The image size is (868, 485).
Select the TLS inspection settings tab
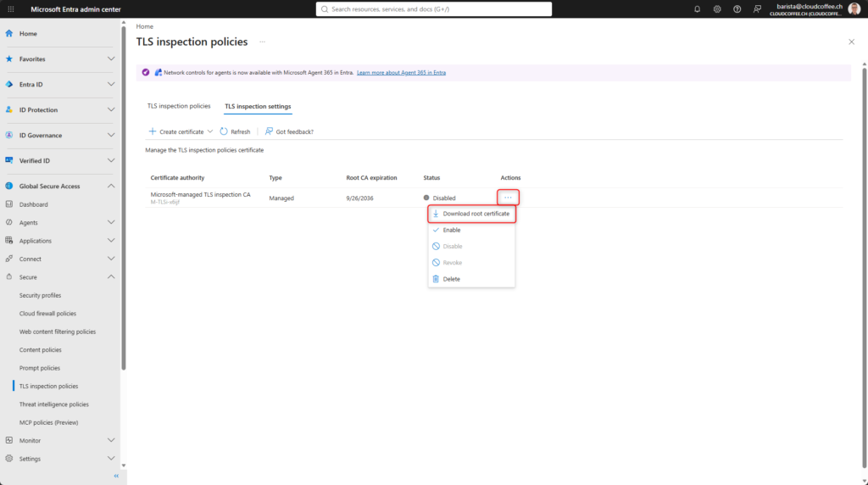[258, 106]
